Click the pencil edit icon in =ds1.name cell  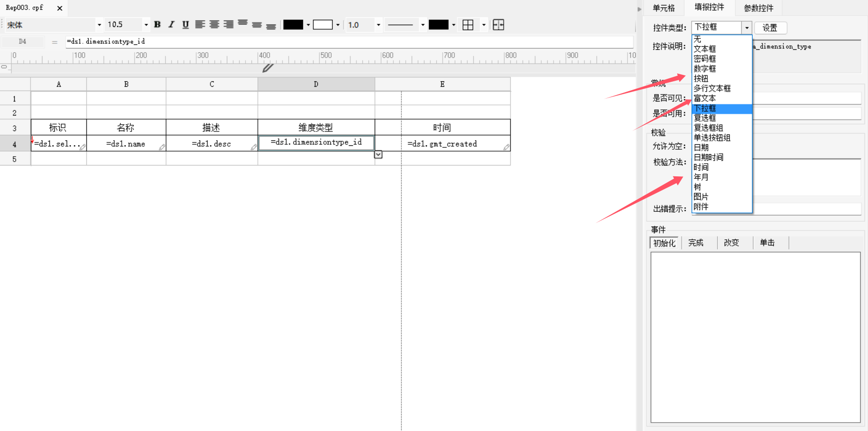pos(162,147)
